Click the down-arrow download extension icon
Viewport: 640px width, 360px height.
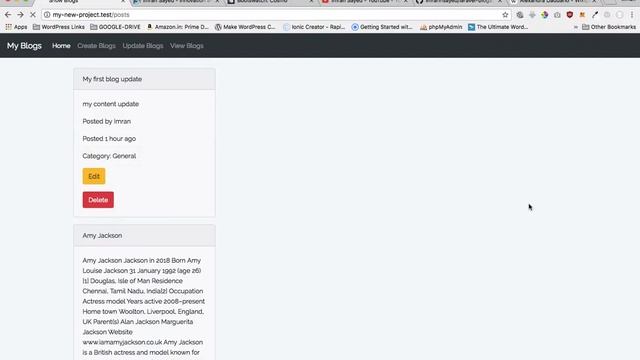532,15
